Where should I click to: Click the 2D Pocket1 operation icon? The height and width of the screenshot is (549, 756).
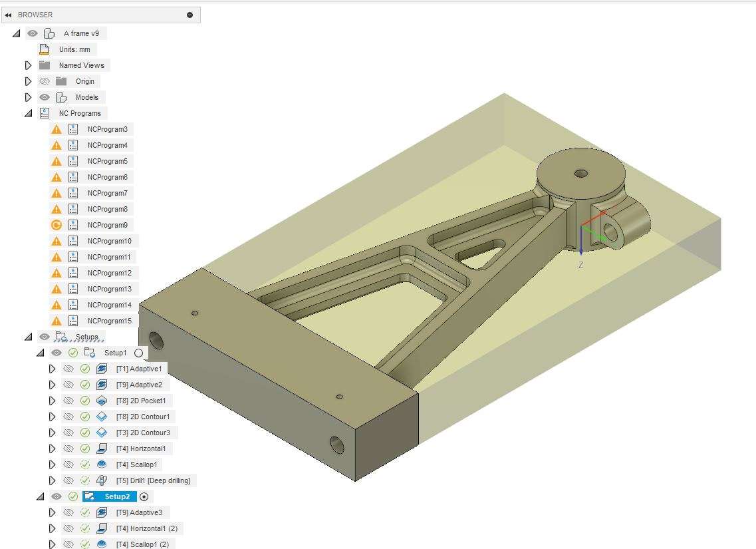tap(101, 401)
